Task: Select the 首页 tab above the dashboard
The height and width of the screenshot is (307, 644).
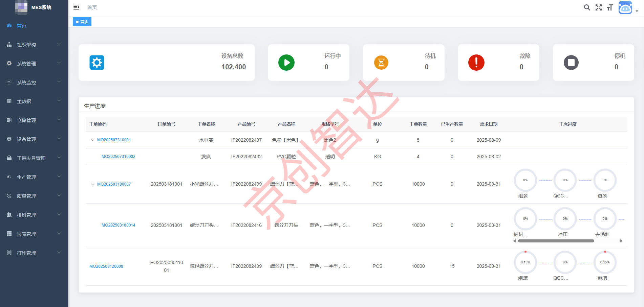Action: point(82,21)
